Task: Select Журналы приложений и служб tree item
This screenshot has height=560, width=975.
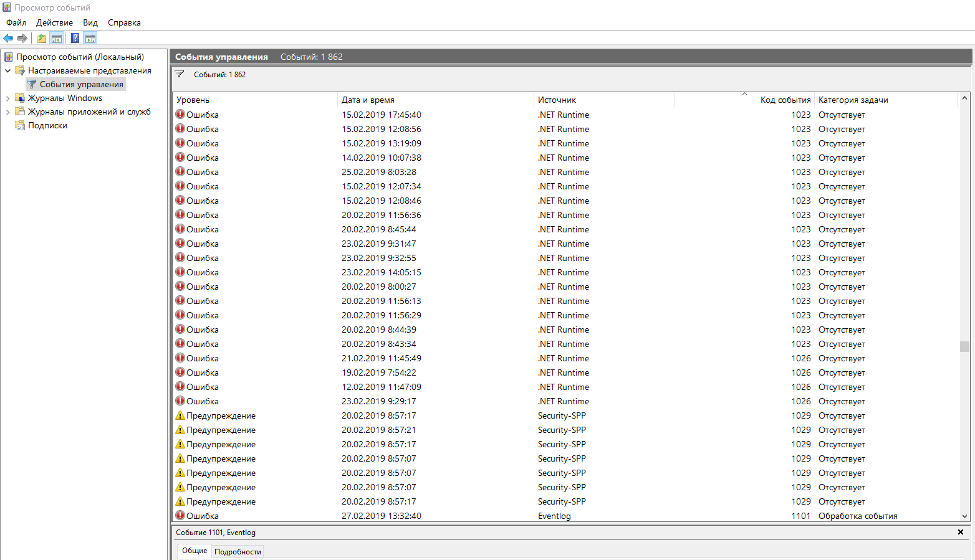Action: [89, 112]
